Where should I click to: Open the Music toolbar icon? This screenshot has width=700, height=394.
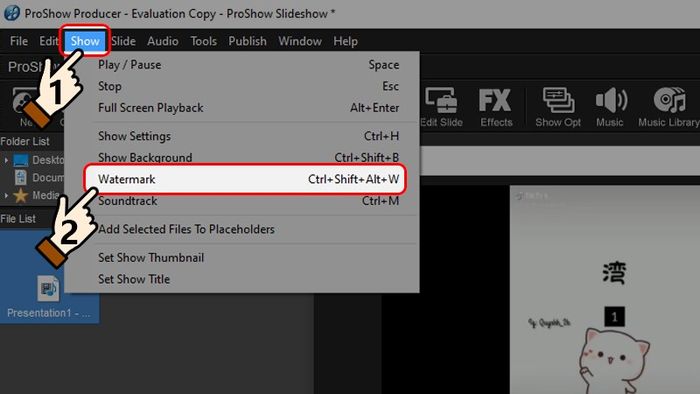pyautogui.click(x=610, y=107)
